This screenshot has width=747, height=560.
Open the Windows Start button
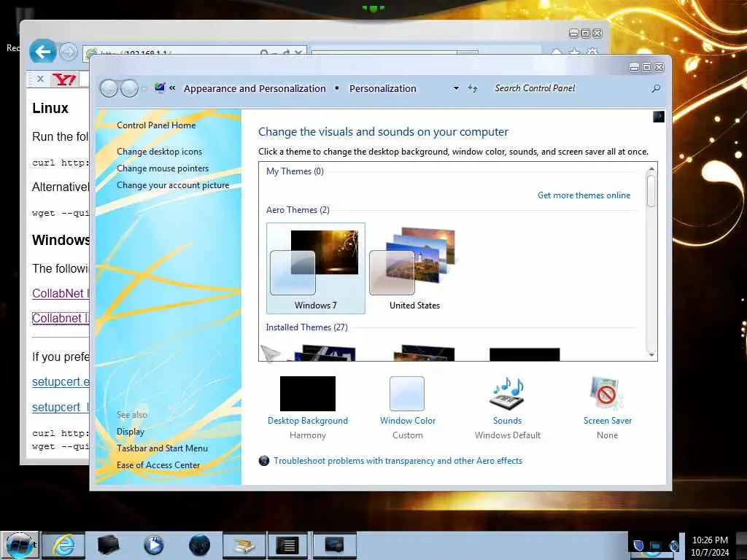coord(20,545)
